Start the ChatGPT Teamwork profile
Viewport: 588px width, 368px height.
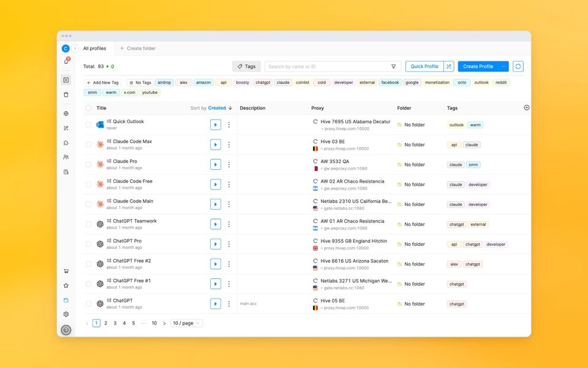tap(216, 224)
